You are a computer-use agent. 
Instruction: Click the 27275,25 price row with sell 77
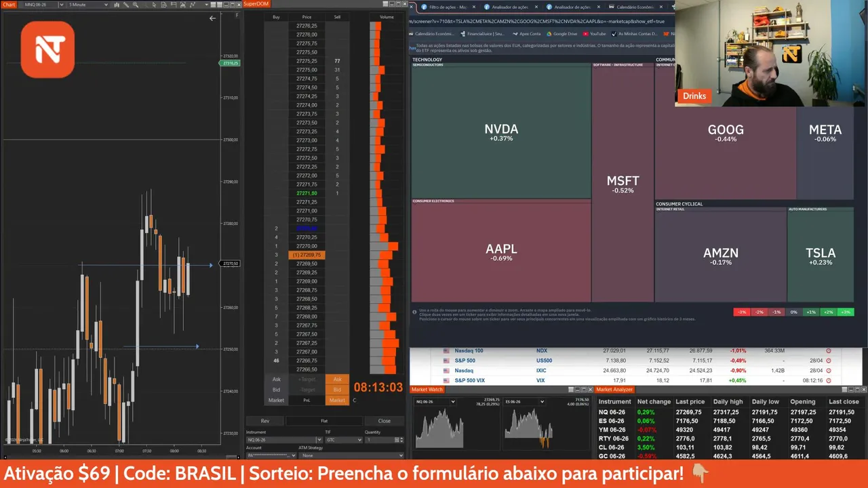coord(307,61)
